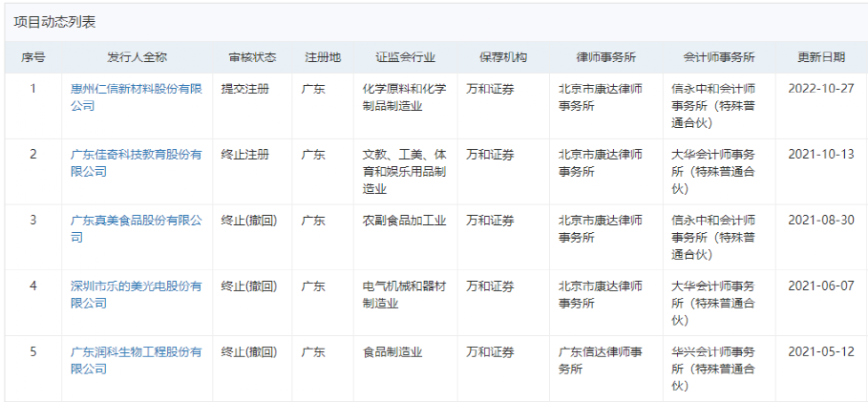Click the 注册地 column header

coord(323,57)
